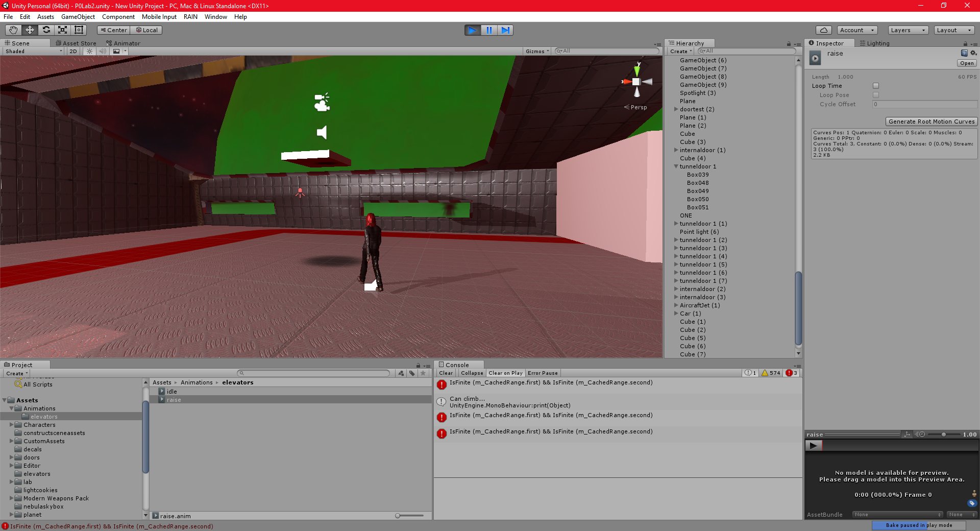Open the Account dropdown
Screen dimensions: 980x531
pos(857,30)
